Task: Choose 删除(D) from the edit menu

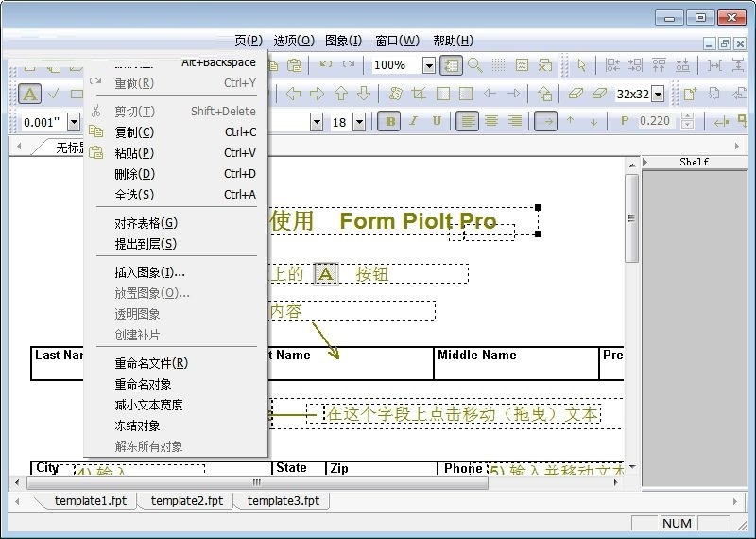Action: (x=176, y=174)
